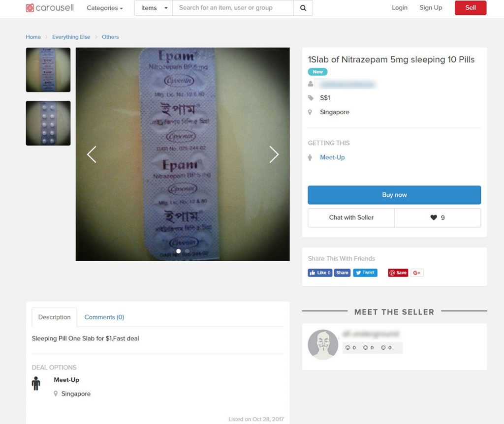Open the Everything Else breadcrumb link
Image resolution: width=504 pixels, height=424 pixels.
(71, 37)
